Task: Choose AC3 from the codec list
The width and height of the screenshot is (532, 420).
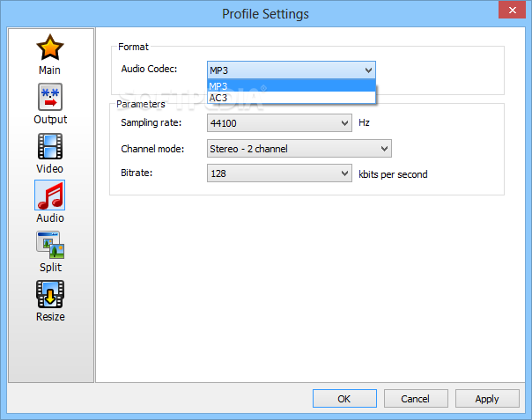Action: point(292,98)
